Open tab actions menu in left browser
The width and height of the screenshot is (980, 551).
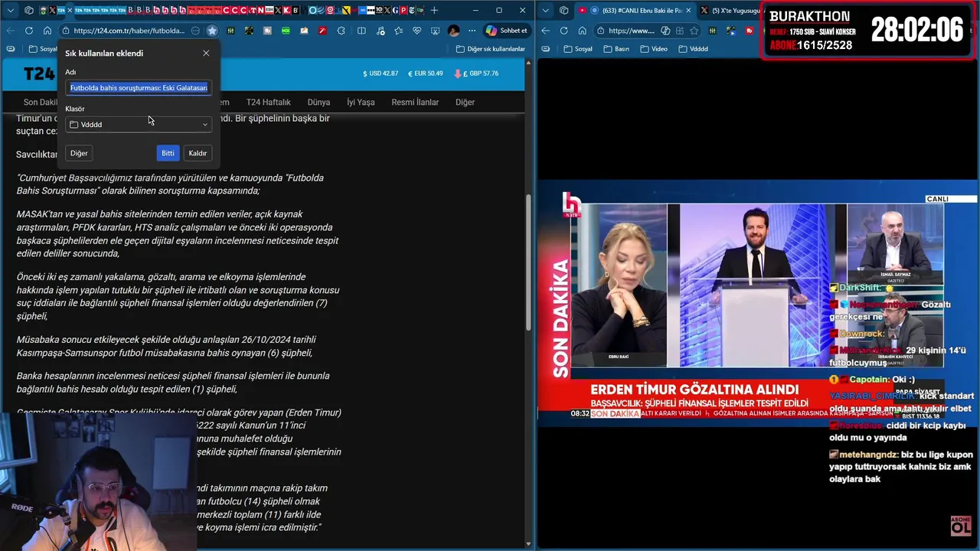[x=11, y=10]
